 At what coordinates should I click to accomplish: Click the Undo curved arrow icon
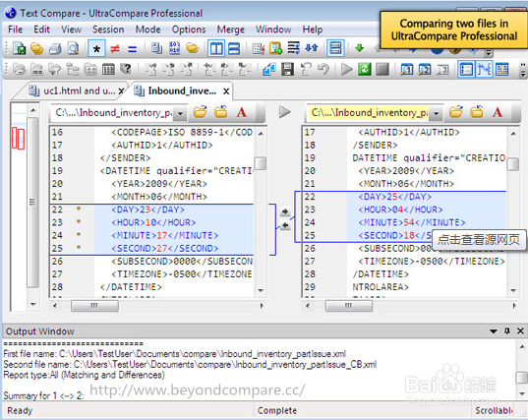pyautogui.click(x=323, y=70)
